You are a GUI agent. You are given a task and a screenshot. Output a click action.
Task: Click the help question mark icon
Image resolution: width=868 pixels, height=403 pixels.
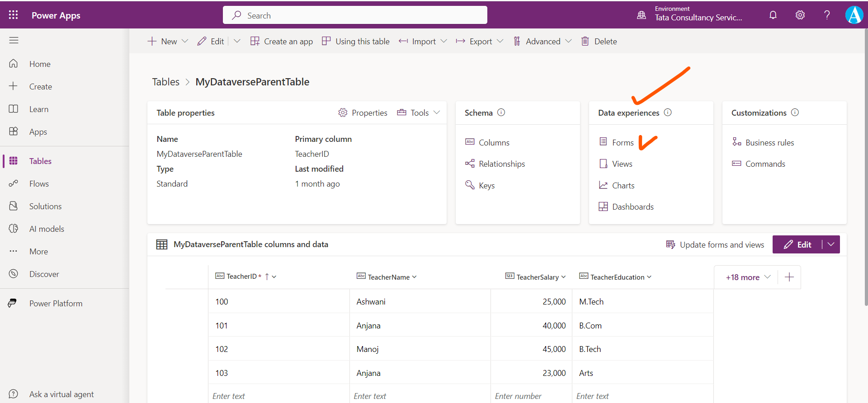827,15
